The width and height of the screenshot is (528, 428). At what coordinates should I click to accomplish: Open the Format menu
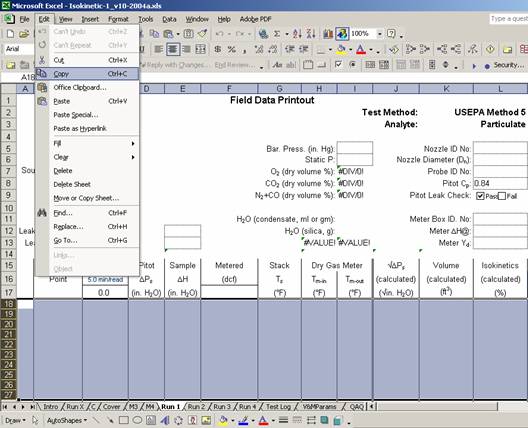tap(118, 19)
